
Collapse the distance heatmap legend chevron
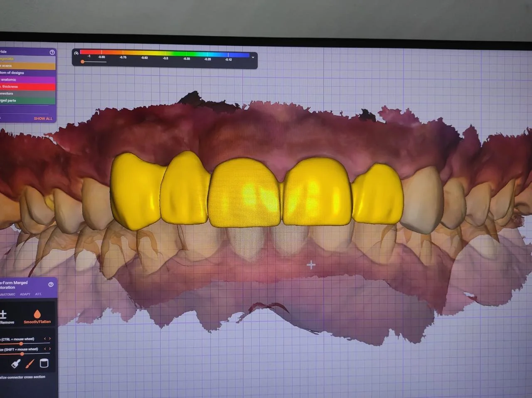[x=252, y=57]
